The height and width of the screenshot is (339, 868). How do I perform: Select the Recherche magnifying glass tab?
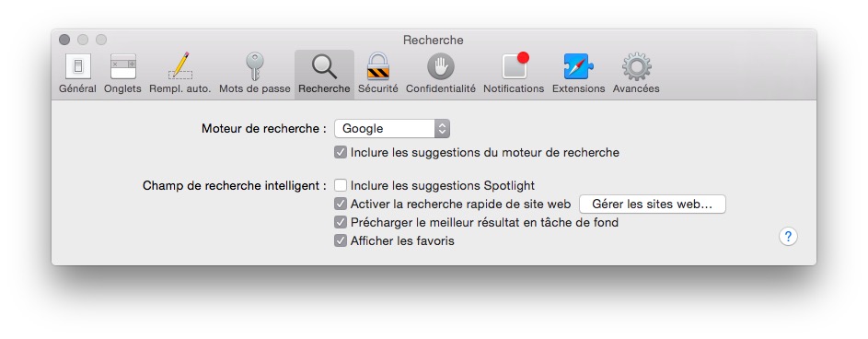pos(324,75)
